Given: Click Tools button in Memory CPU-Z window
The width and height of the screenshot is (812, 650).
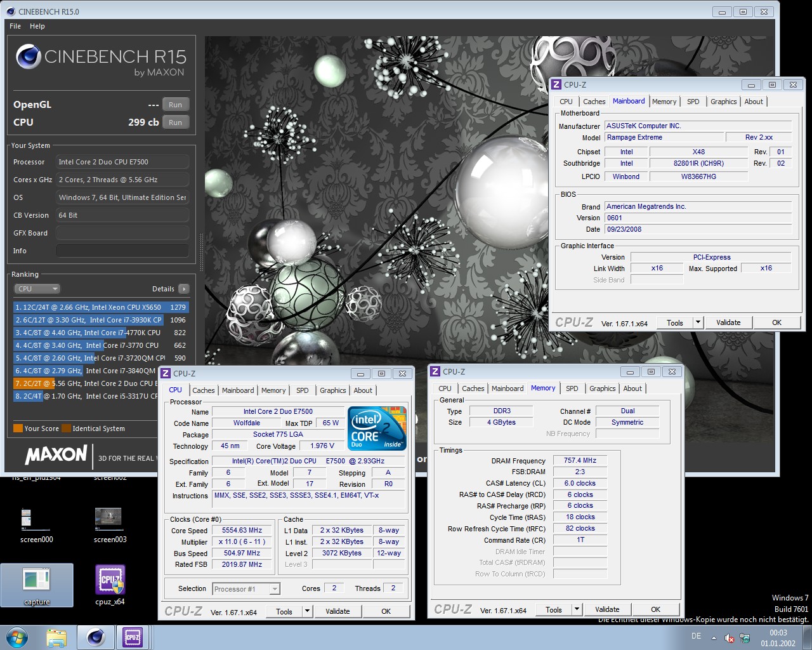Looking at the screenshot, I should (x=554, y=609).
